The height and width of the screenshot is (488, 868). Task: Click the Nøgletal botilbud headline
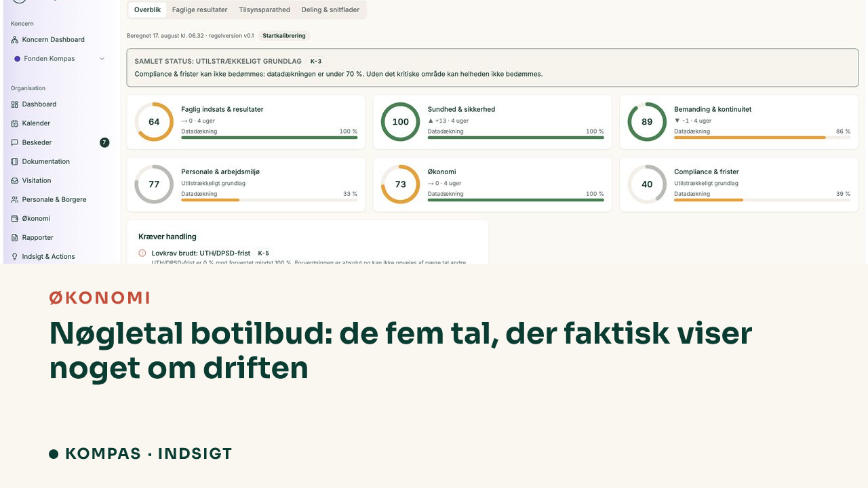tap(401, 350)
